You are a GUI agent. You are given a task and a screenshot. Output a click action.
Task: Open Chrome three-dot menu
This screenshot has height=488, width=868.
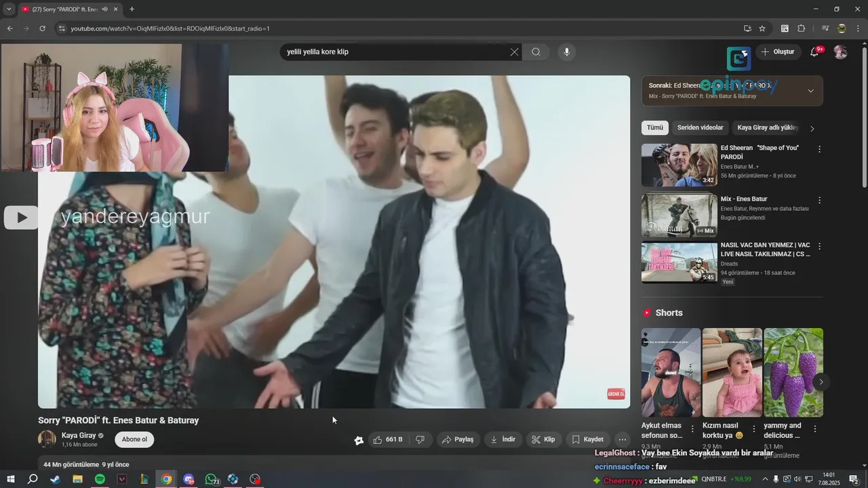click(x=857, y=28)
